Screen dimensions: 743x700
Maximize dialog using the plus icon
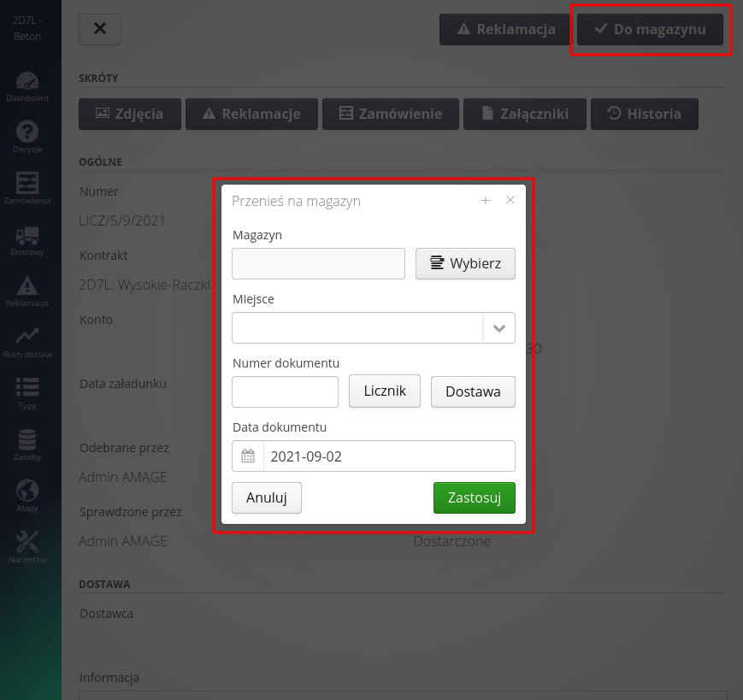point(486,201)
